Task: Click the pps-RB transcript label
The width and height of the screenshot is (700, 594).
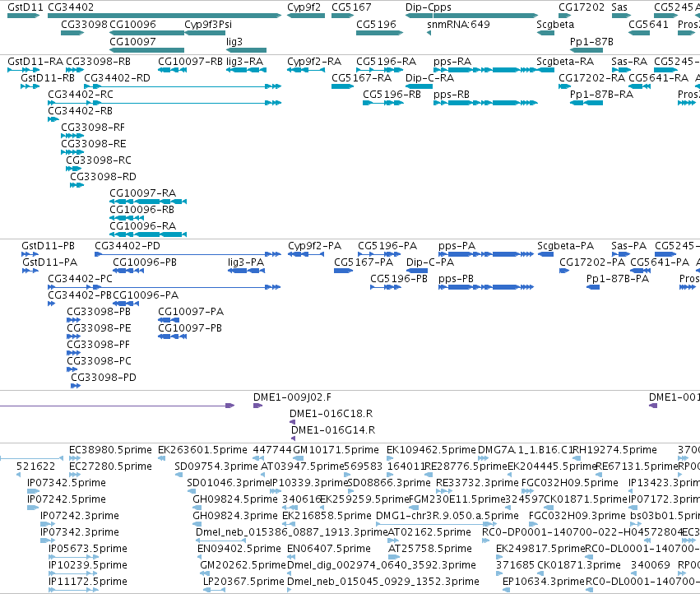Action: (x=452, y=95)
